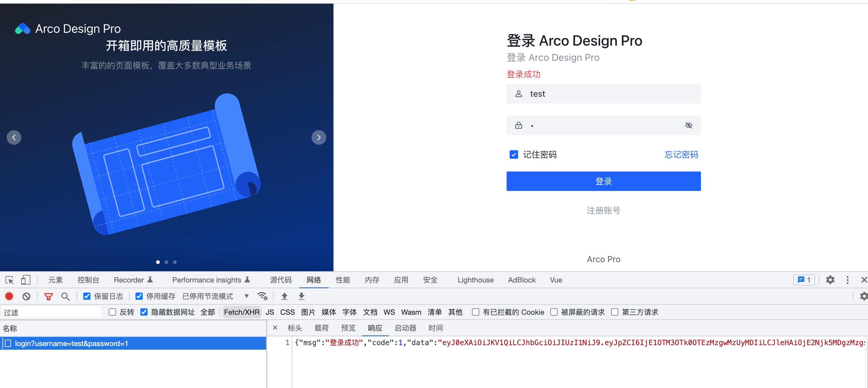
Task: Enable the 被屏蔽的请求 checkbox
Action: 554,312
